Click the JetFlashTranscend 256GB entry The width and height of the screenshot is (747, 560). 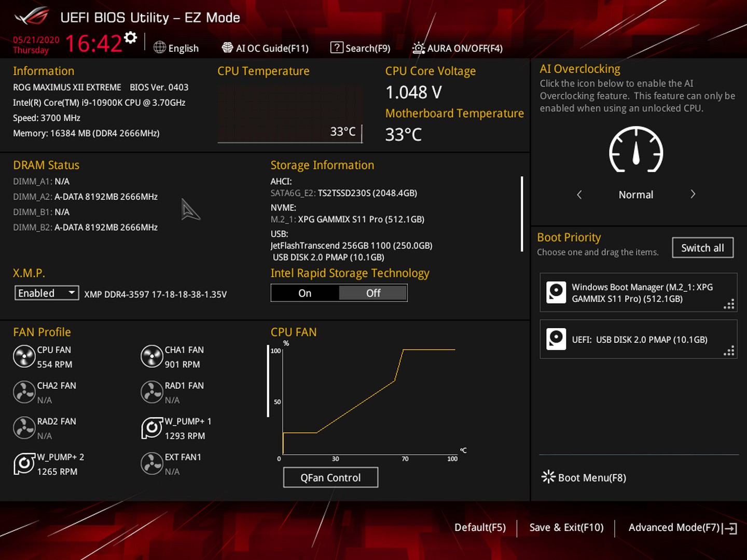351,245
